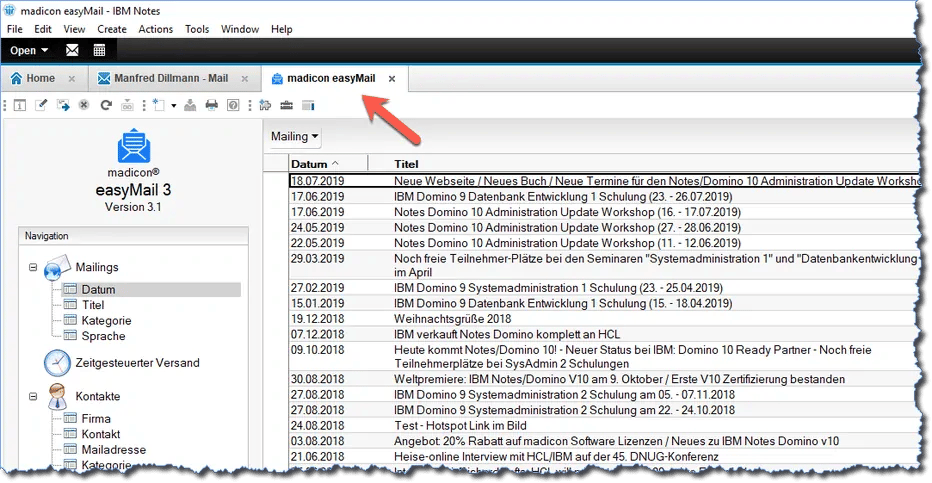932x483 pixels.
Task: Select the 'Test - Hotspot Link im Bild' row
Action: [x=604, y=425]
